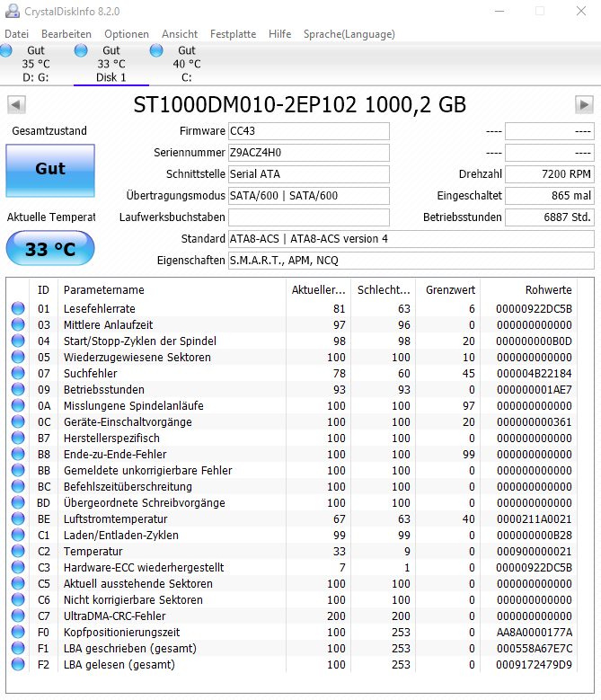Click status circle of UltraDMA-CRC-Fehler row
Image resolution: width=601 pixels, height=700 pixels.
pyautogui.click(x=18, y=616)
